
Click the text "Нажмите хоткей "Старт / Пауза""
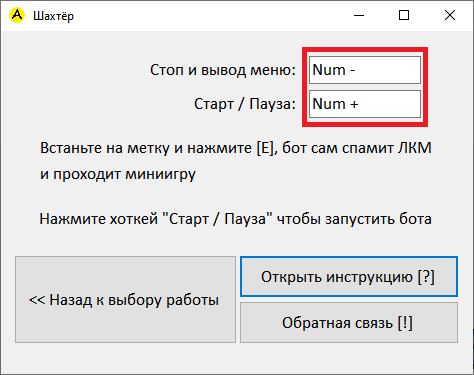[156, 219]
